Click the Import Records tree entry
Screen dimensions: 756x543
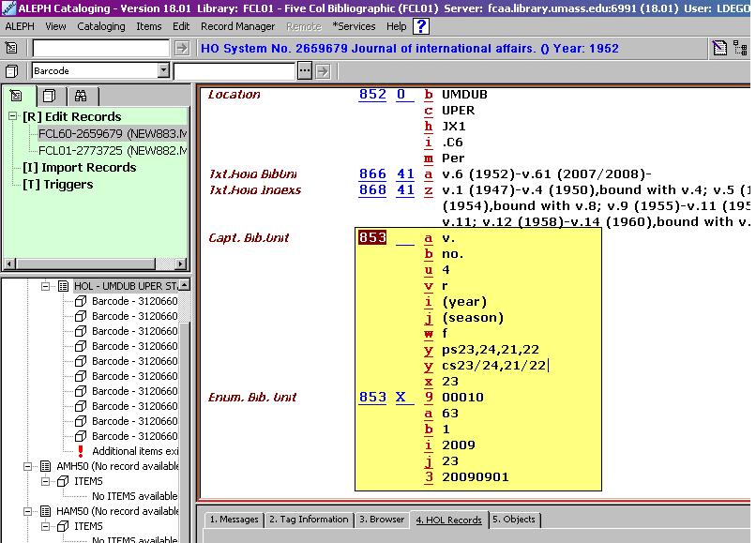pyautogui.click(x=79, y=168)
